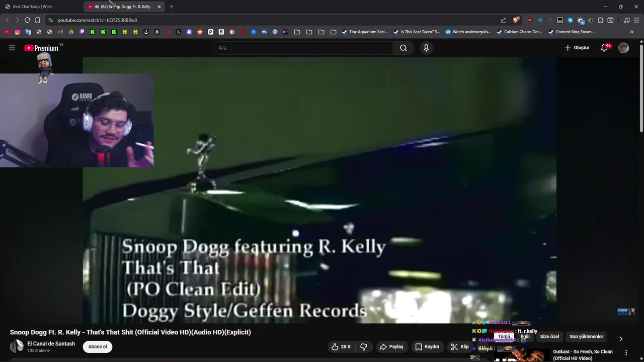Open Reddit bookmark icon
This screenshot has width=644, height=362.
[200, 32]
